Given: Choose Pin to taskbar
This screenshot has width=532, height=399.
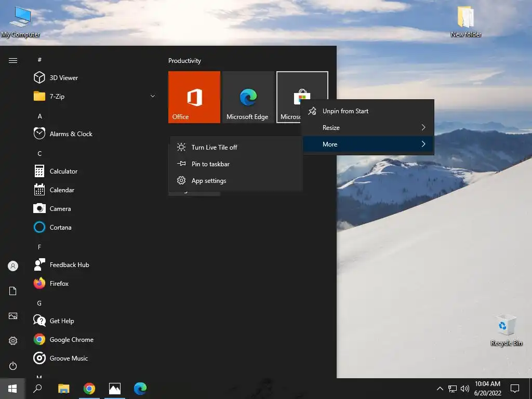Looking at the screenshot, I should 236,164.
